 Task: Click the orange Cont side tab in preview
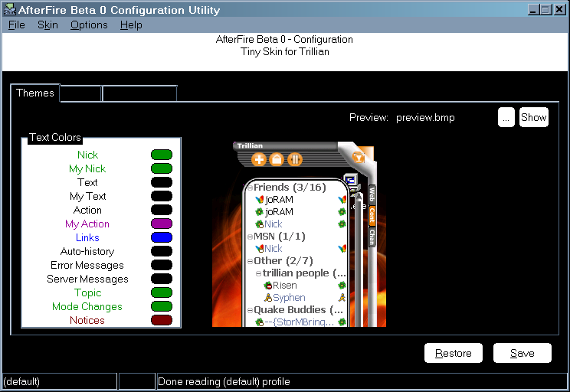point(372,216)
